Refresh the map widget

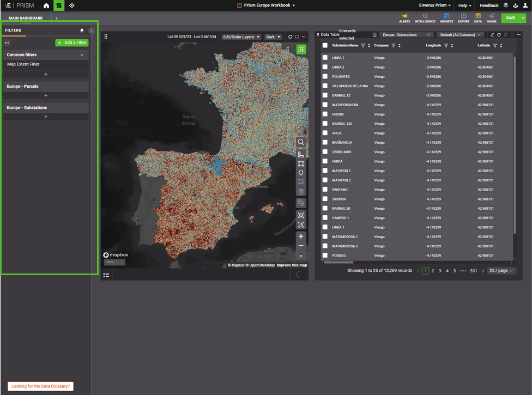tap(290, 37)
